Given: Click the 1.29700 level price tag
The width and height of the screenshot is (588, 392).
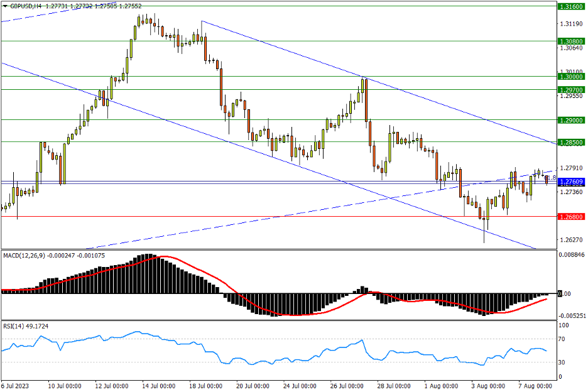Looking at the screenshot, I should [x=571, y=89].
